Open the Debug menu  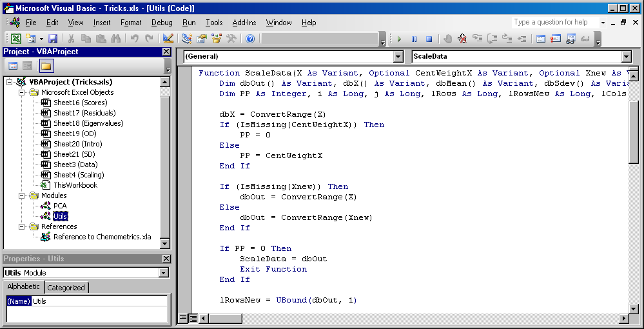point(162,23)
